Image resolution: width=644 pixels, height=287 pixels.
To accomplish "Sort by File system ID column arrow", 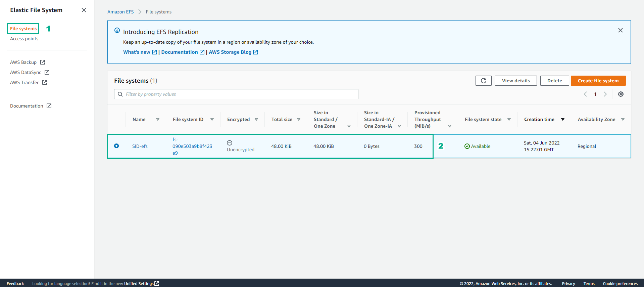I will (212, 119).
